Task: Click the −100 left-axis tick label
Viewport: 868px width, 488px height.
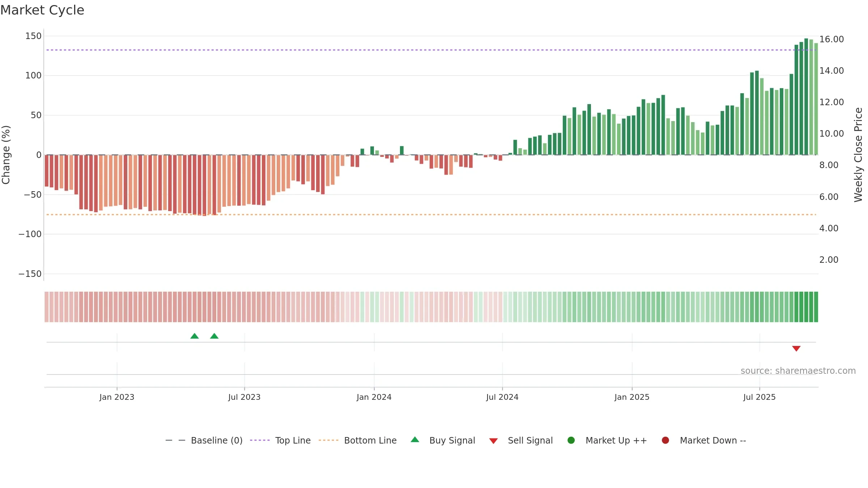Action: click(x=30, y=234)
